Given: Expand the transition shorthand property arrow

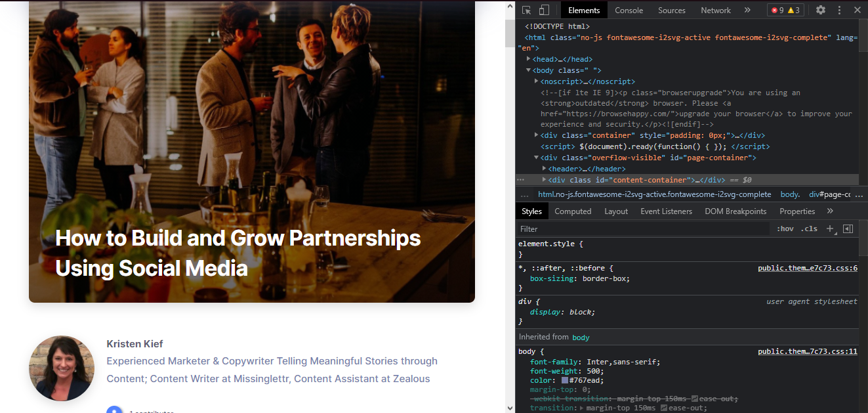Looking at the screenshot, I should point(582,408).
